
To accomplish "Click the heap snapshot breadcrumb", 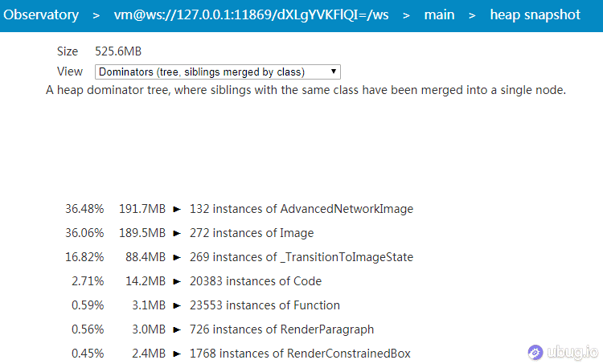I will coord(535,15).
